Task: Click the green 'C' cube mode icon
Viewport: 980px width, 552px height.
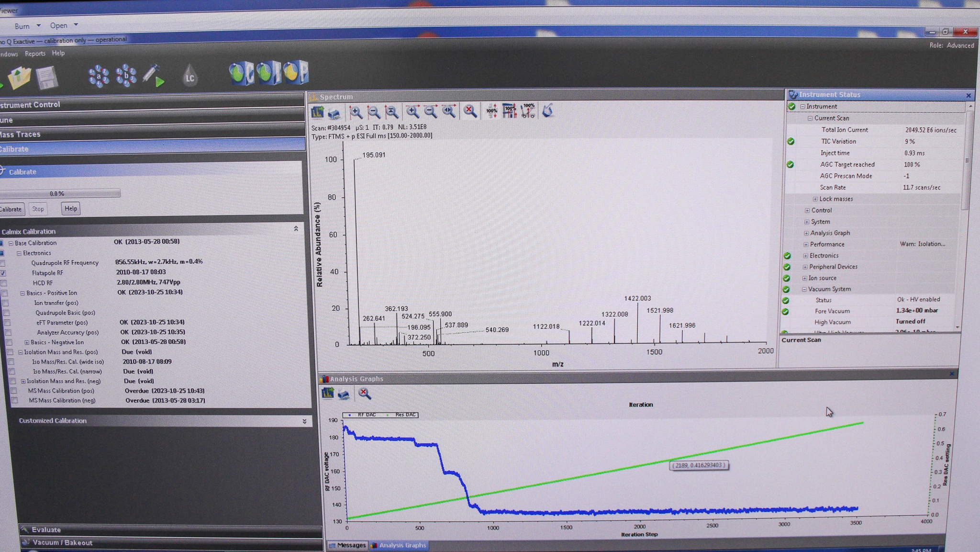Action: pos(241,73)
